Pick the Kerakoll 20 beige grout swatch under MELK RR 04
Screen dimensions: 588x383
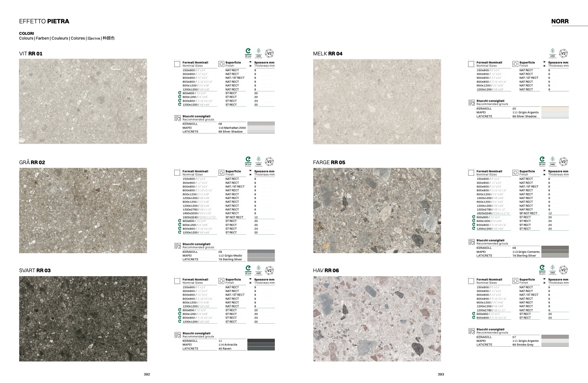coord(555,108)
